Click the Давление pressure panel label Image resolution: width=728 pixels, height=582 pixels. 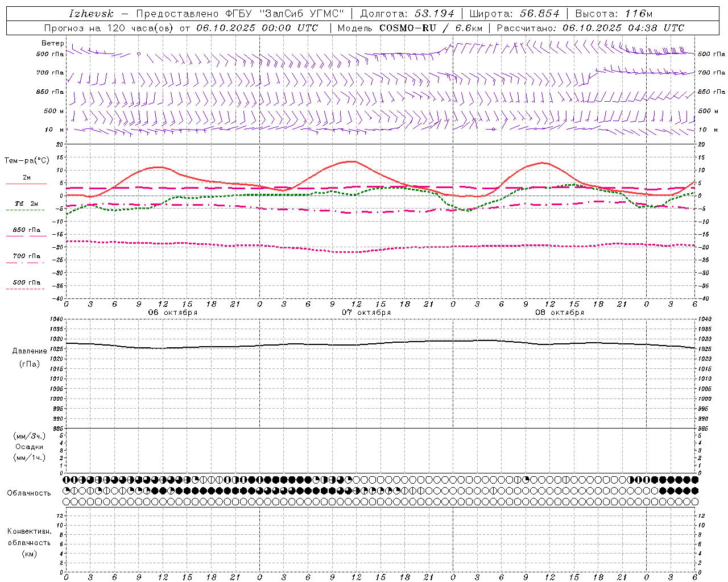(30, 351)
